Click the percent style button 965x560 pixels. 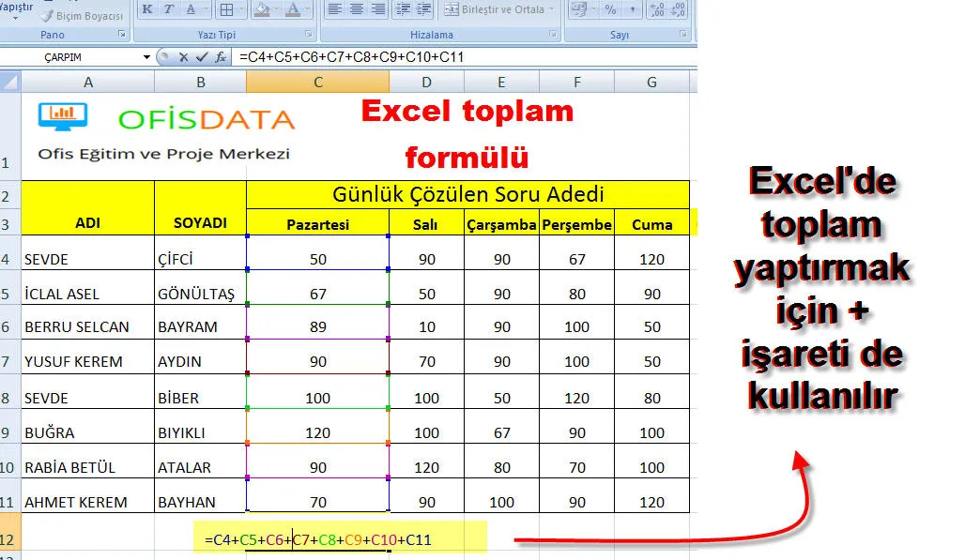pos(610,10)
